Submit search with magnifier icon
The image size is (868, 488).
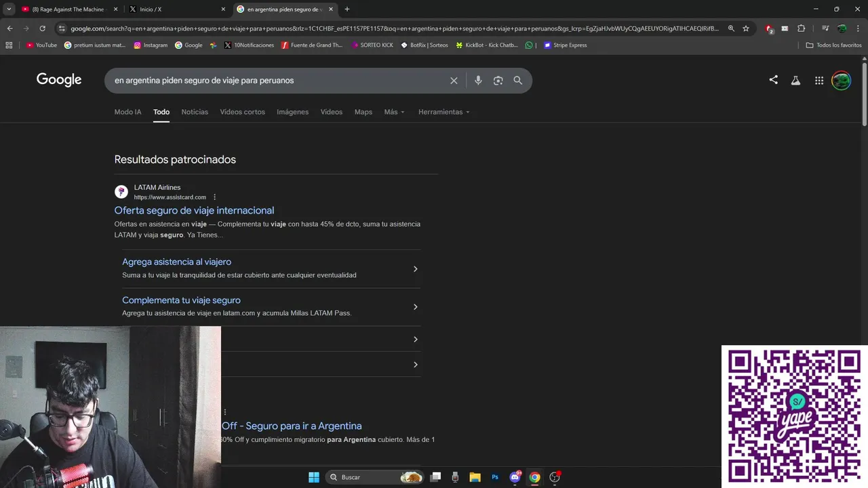[518, 81]
